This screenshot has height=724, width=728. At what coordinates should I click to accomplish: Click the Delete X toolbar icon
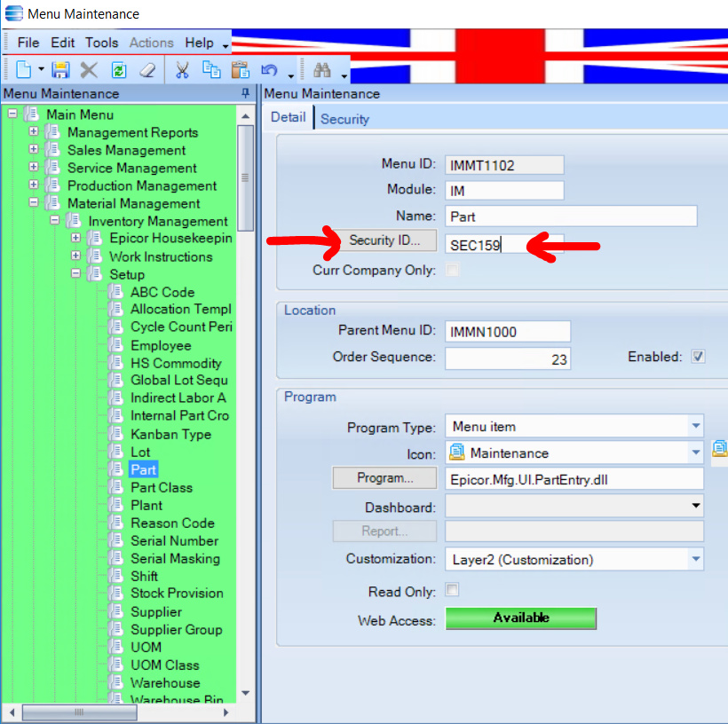89,70
